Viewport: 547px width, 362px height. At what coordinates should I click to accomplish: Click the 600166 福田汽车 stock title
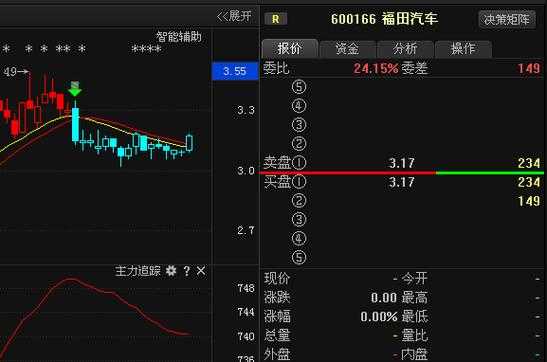click(x=384, y=19)
